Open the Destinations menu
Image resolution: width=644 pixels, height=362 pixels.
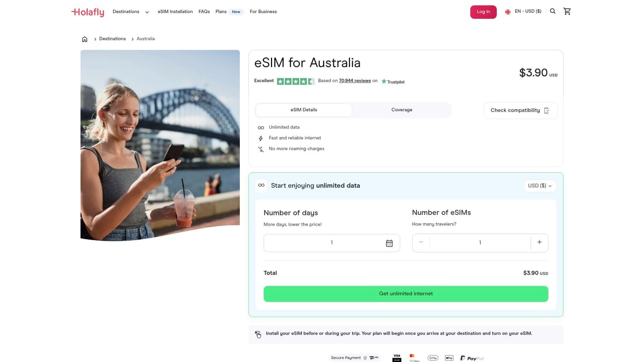[x=126, y=11]
